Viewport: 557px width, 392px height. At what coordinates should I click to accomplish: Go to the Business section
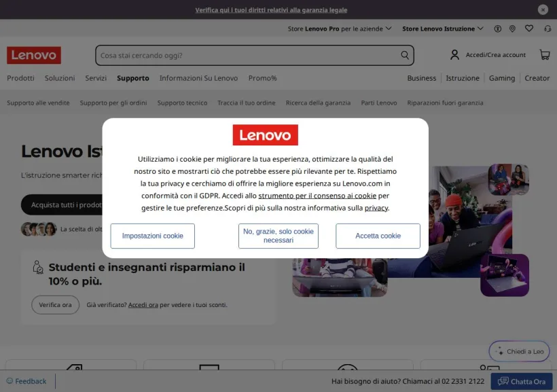click(421, 78)
